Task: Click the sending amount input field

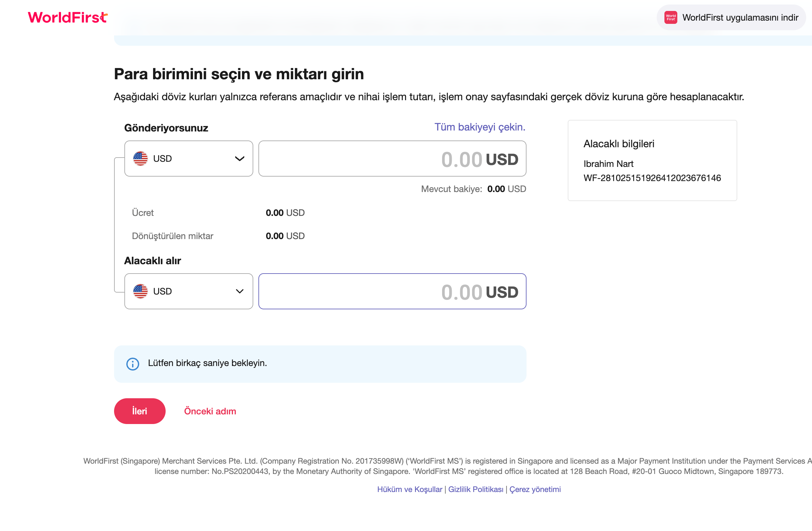Action: point(392,159)
